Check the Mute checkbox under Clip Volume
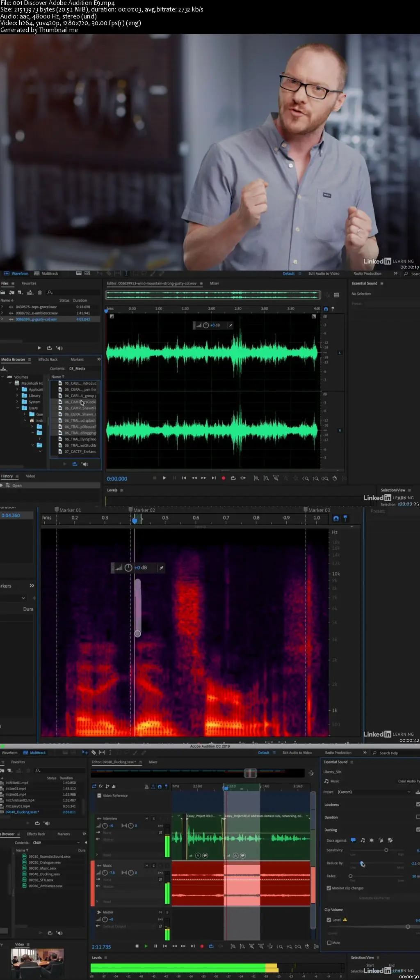 point(329,943)
